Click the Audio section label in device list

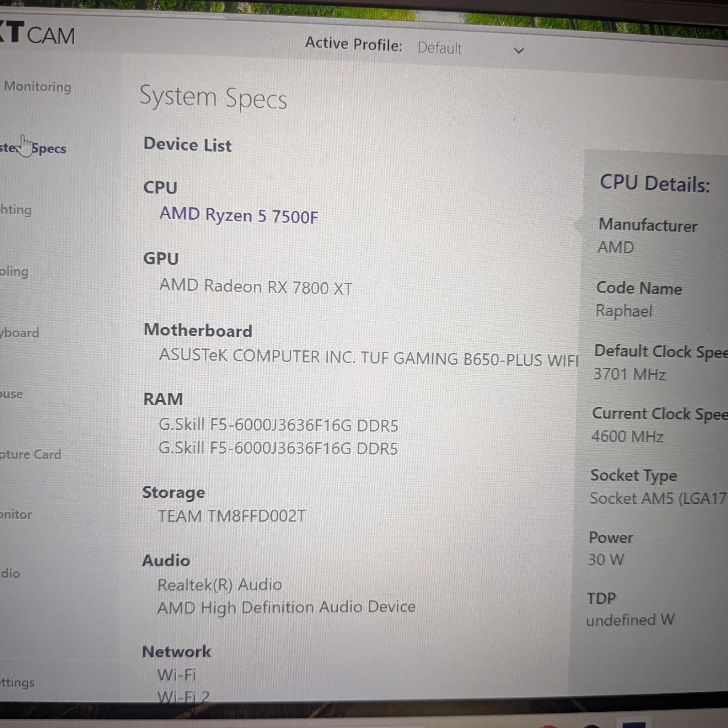click(166, 561)
